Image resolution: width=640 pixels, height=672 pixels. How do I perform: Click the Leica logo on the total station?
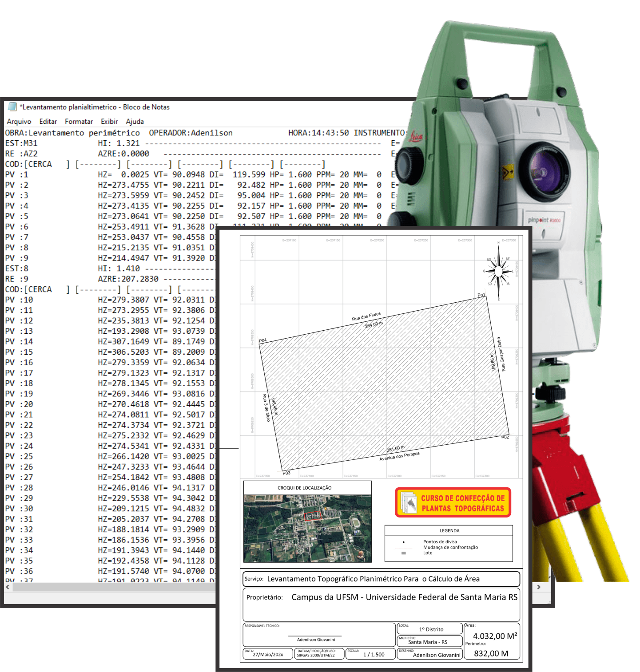(416, 136)
